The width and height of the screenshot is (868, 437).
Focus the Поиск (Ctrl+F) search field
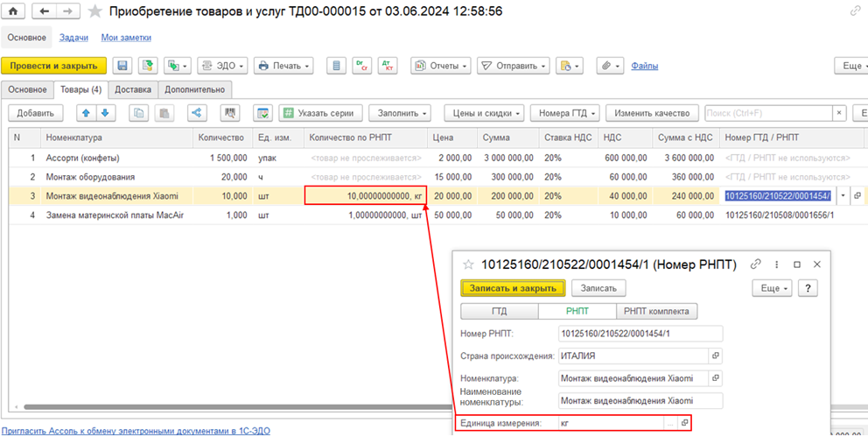click(x=768, y=113)
